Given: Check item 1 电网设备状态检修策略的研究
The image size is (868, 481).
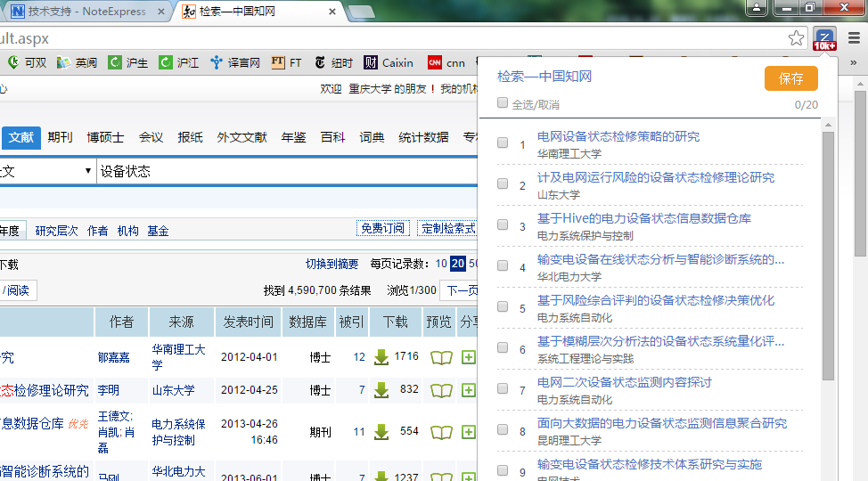Looking at the screenshot, I should (503, 143).
